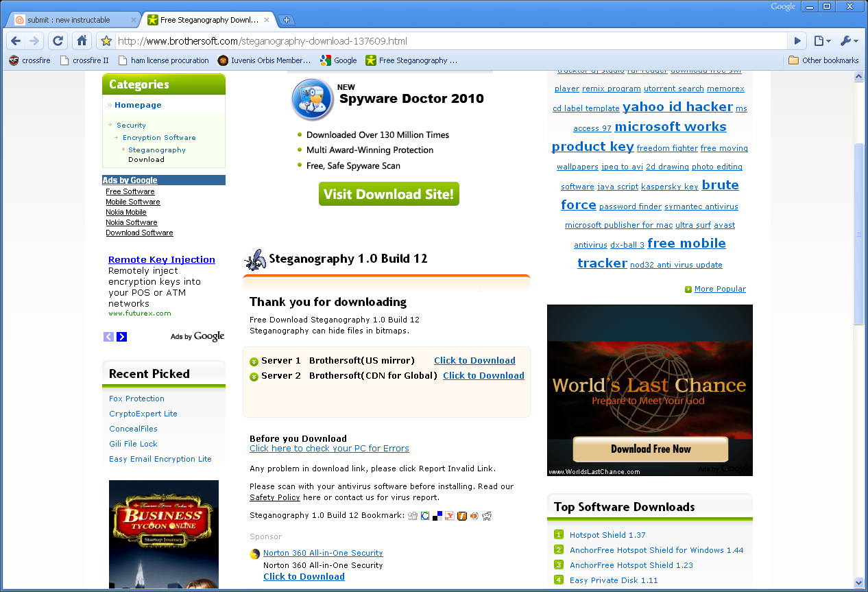Viewport: 868px width, 592px height.
Task: Open the More Popular link
Action: pos(720,289)
